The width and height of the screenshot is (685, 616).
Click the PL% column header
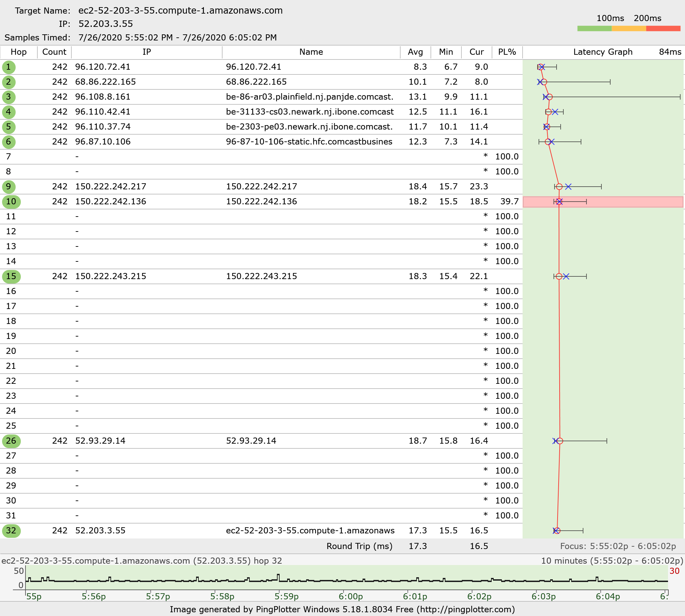pyautogui.click(x=507, y=52)
